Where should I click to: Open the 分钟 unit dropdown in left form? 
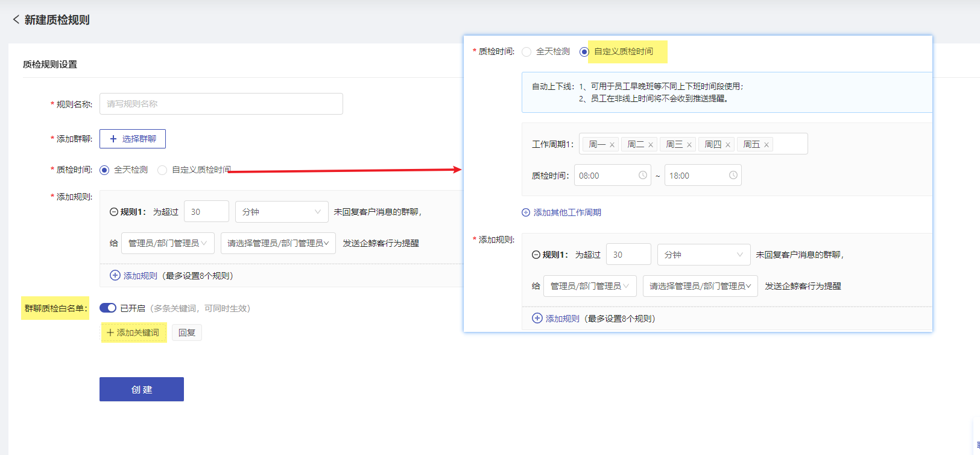click(x=282, y=212)
